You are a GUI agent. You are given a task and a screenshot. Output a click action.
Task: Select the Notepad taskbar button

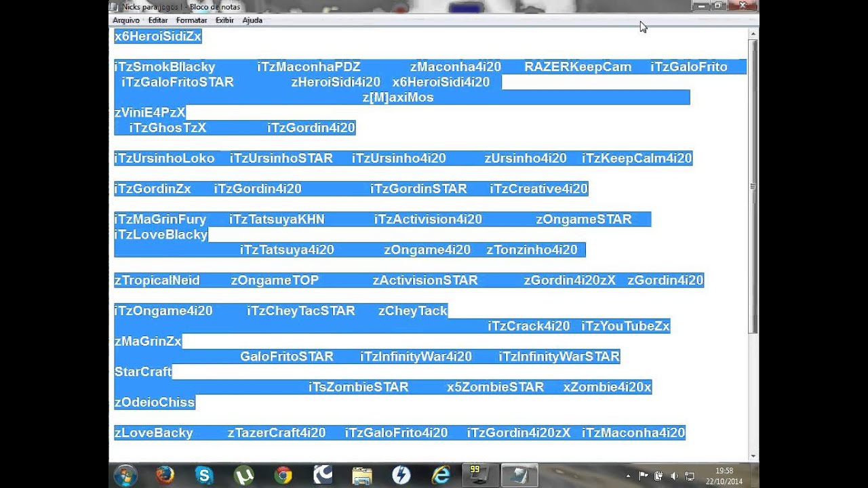click(520, 475)
